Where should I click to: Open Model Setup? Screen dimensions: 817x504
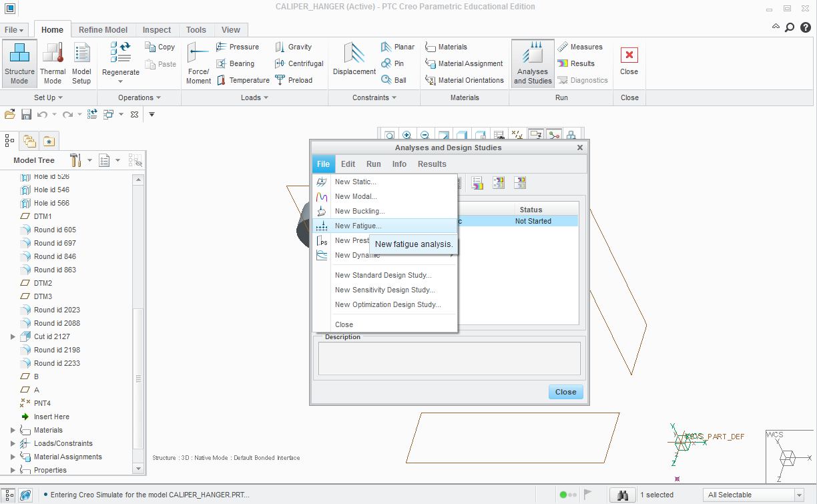click(81, 63)
